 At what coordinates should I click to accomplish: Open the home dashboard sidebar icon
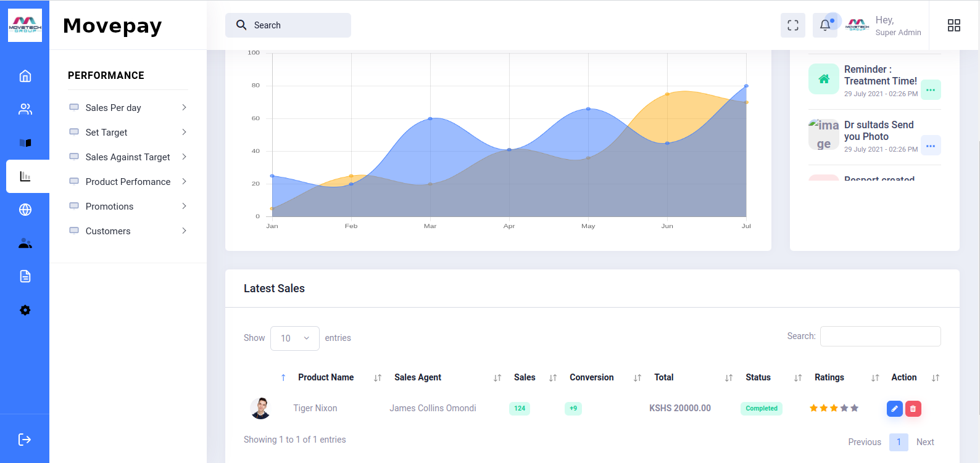[x=25, y=76]
